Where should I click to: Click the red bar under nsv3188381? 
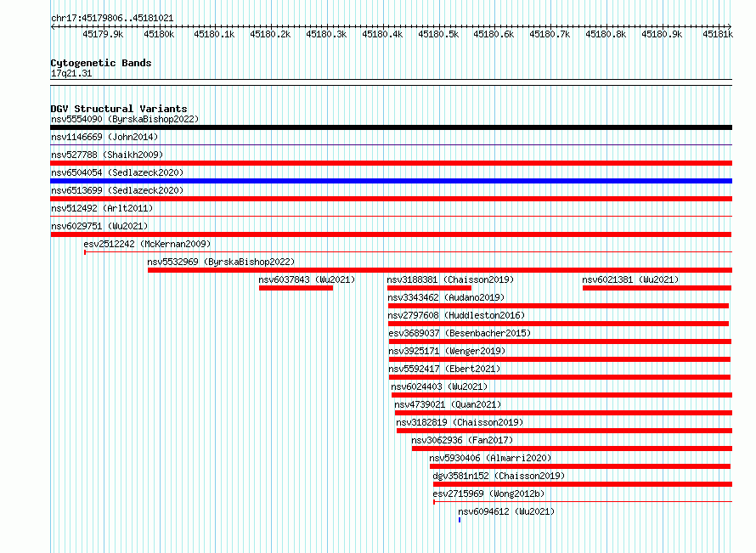tap(429, 288)
